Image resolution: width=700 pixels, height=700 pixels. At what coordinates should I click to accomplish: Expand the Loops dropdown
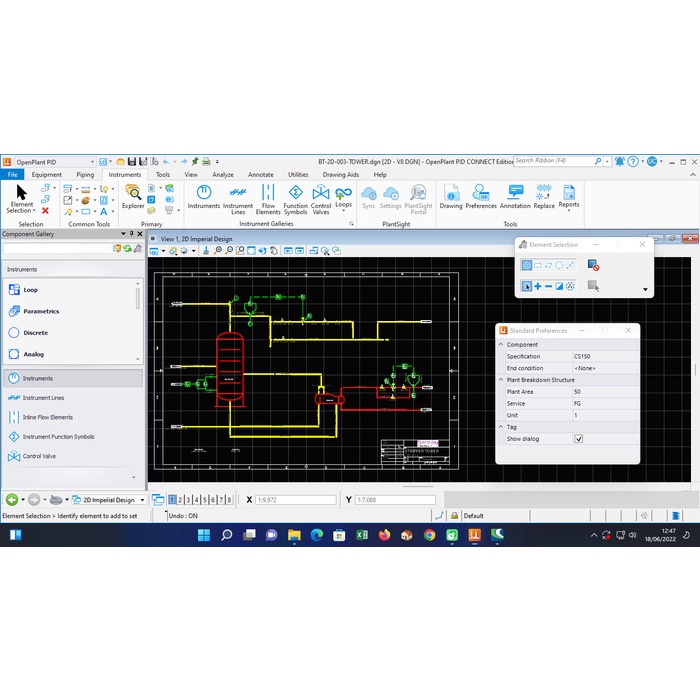pos(343,210)
